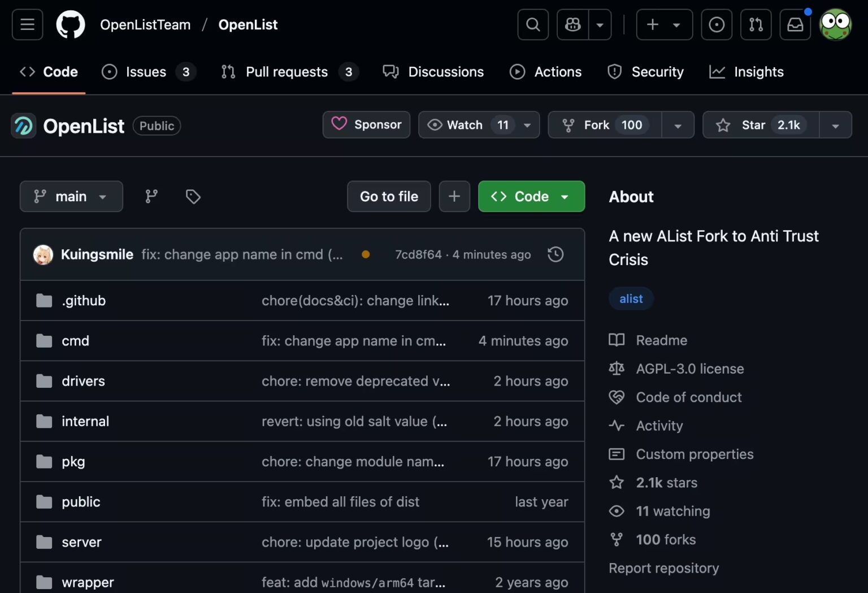Screen dimensions: 868x593
Task: Open the search icon button
Action: (x=532, y=25)
